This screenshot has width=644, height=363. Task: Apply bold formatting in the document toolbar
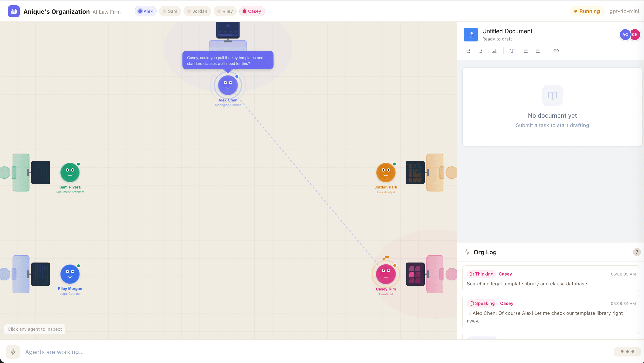[468, 51]
